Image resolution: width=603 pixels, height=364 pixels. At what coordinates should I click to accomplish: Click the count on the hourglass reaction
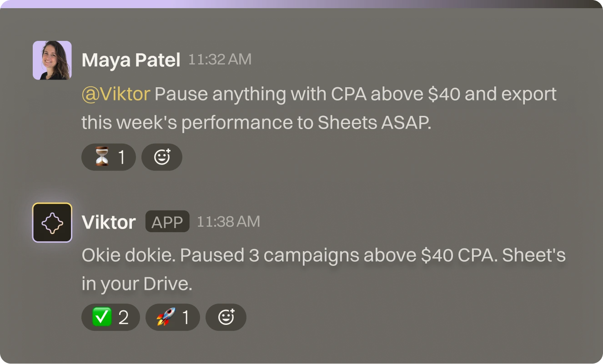[x=121, y=157]
